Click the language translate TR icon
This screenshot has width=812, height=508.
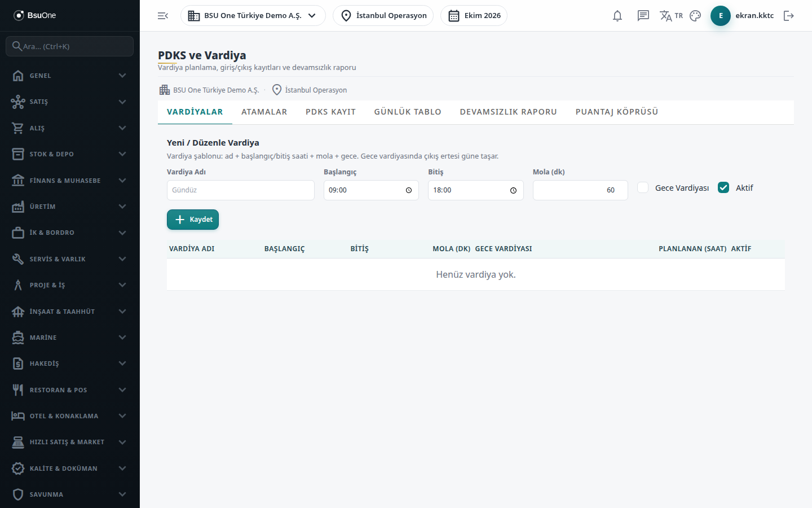671,16
